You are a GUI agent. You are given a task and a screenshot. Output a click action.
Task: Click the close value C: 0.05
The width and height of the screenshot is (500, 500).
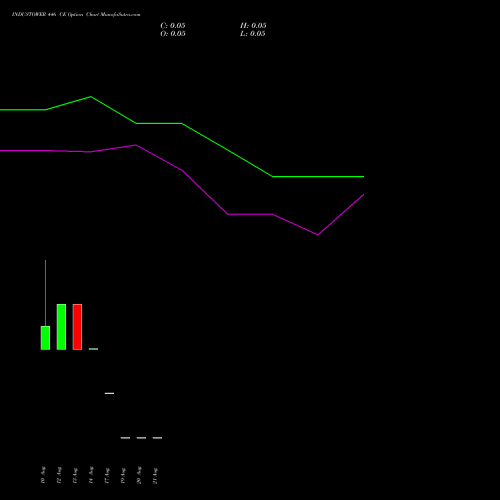pos(173,26)
